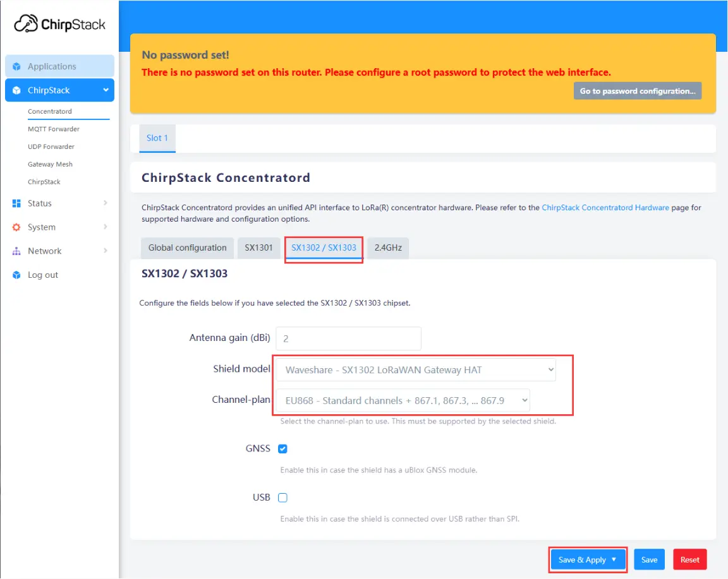Enable the USB checkbox
The height and width of the screenshot is (579, 728).
click(282, 497)
